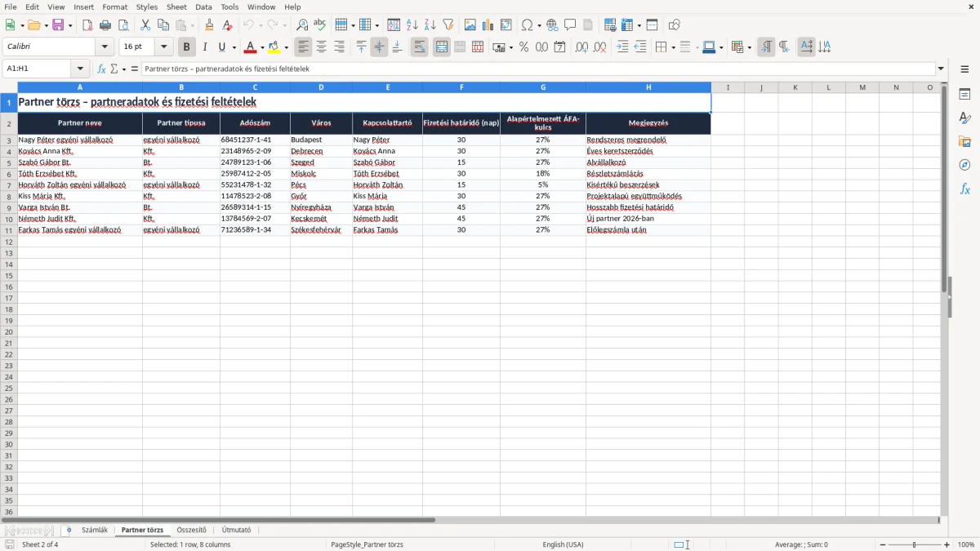980x551 pixels.
Task: Open the Function Wizard
Action: [102, 69]
